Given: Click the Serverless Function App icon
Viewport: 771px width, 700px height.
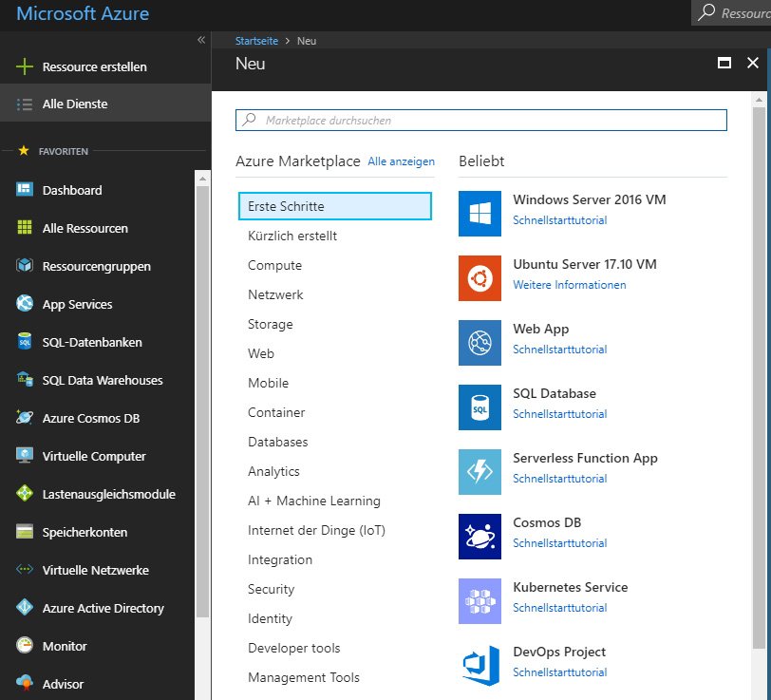Looking at the screenshot, I should (x=480, y=472).
